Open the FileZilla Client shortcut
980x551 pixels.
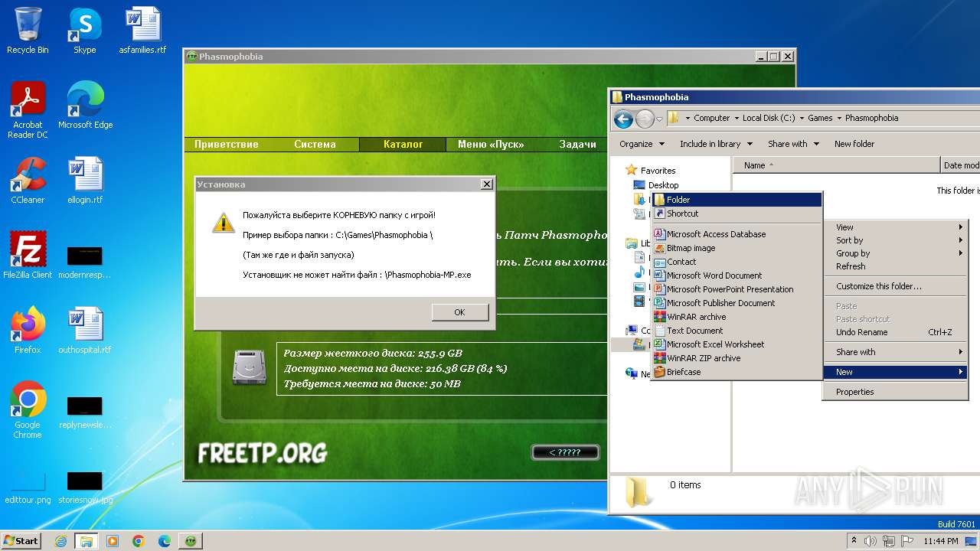pos(28,256)
